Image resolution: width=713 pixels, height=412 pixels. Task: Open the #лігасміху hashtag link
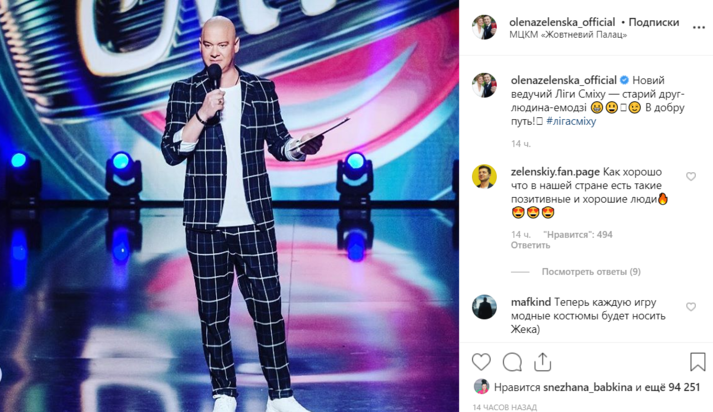(x=571, y=121)
